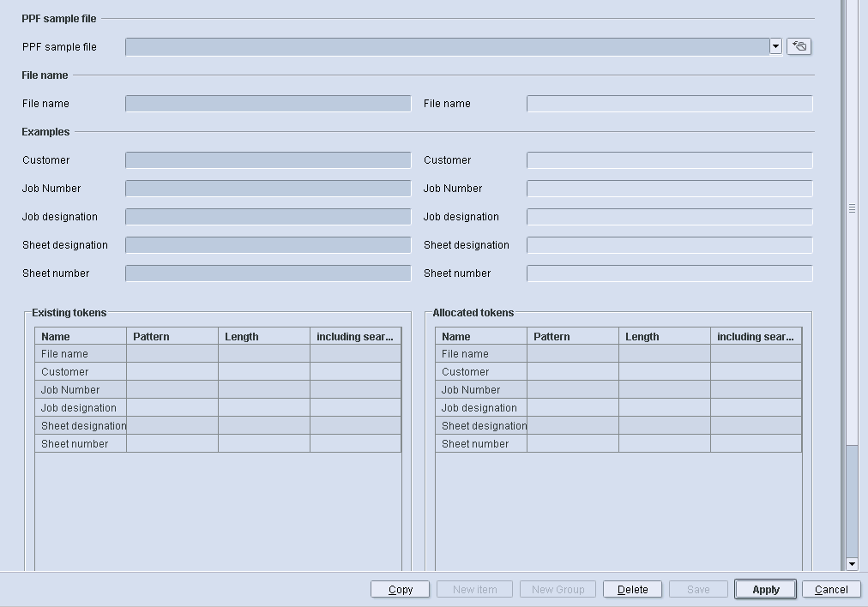The image size is (868, 607).
Task: Click into the right Job designation field
Action: (669, 216)
